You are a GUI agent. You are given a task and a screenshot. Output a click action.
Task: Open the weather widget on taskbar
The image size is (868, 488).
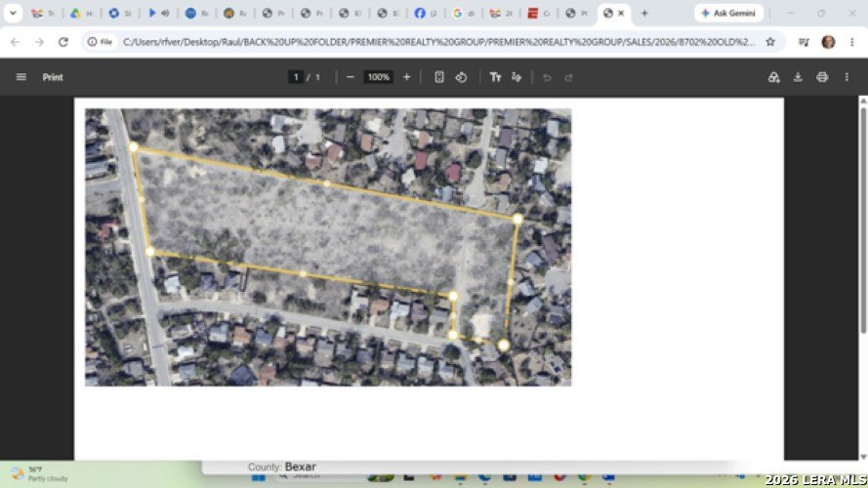pyautogui.click(x=40, y=473)
